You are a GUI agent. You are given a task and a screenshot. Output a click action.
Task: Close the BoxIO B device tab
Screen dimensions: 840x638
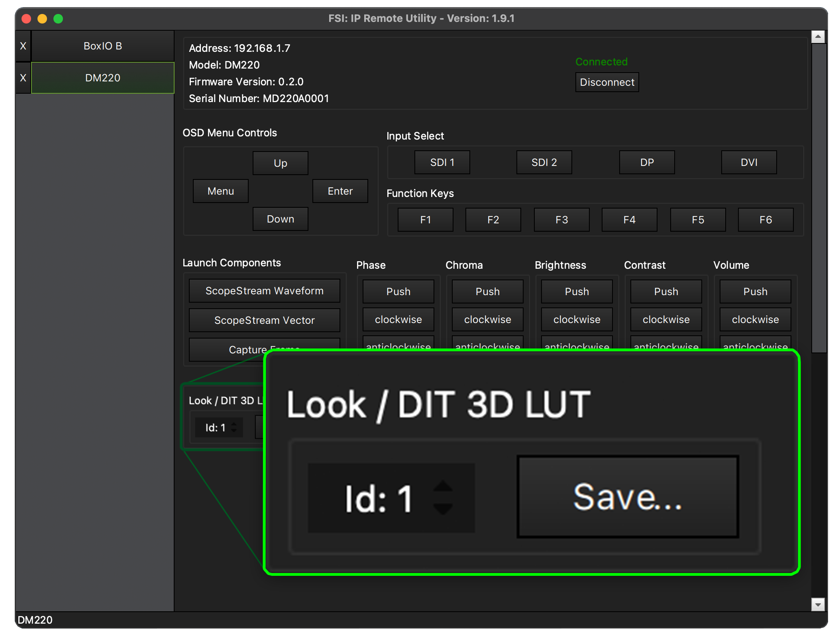pos(23,46)
